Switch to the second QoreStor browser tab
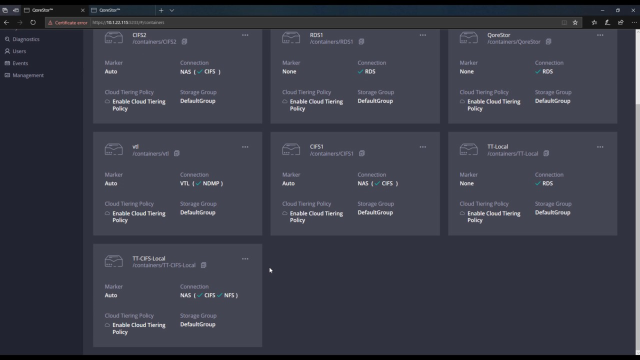The width and height of the screenshot is (640, 360). coord(122,10)
